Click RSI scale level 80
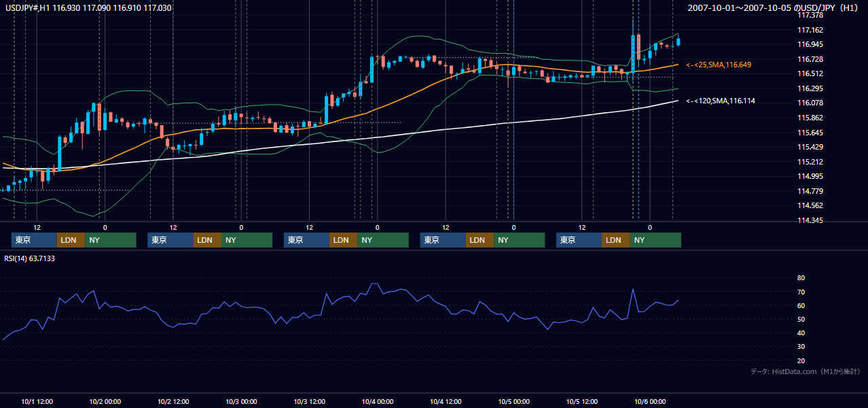The width and height of the screenshot is (868, 408). click(x=801, y=278)
